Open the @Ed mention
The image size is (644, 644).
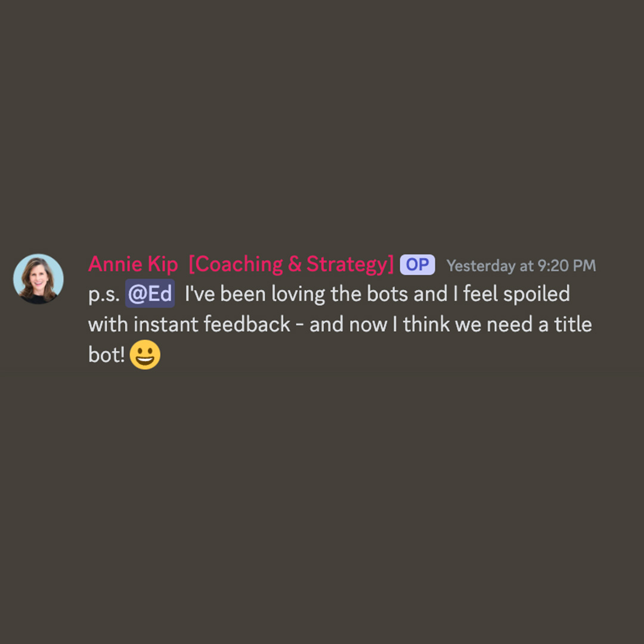pyautogui.click(x=150, y=293)
